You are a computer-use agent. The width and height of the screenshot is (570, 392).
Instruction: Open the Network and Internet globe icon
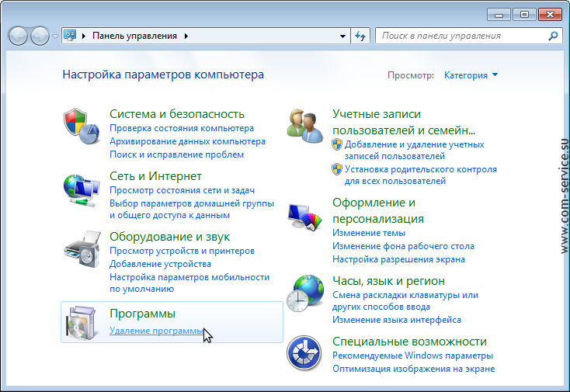(82, 190)
